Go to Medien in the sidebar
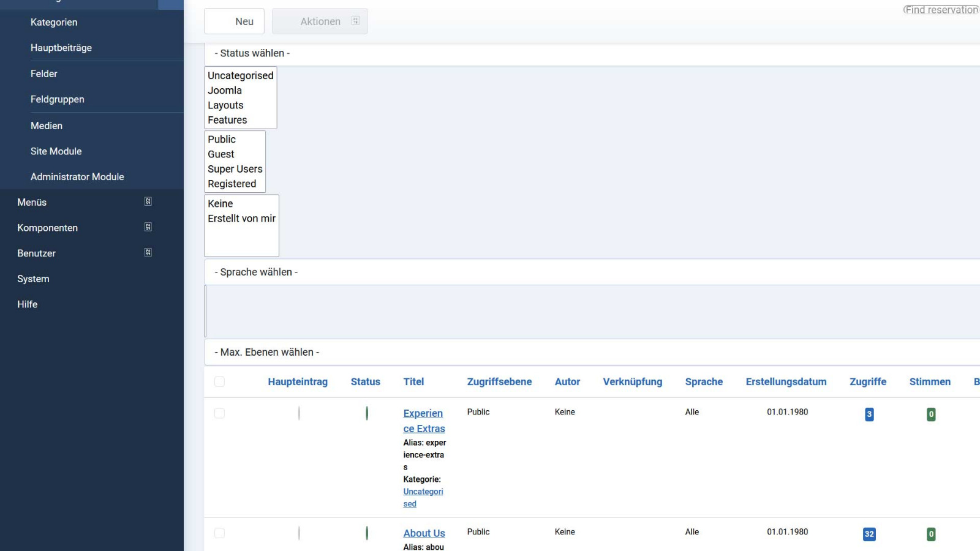980x551 pixels. 47,126
